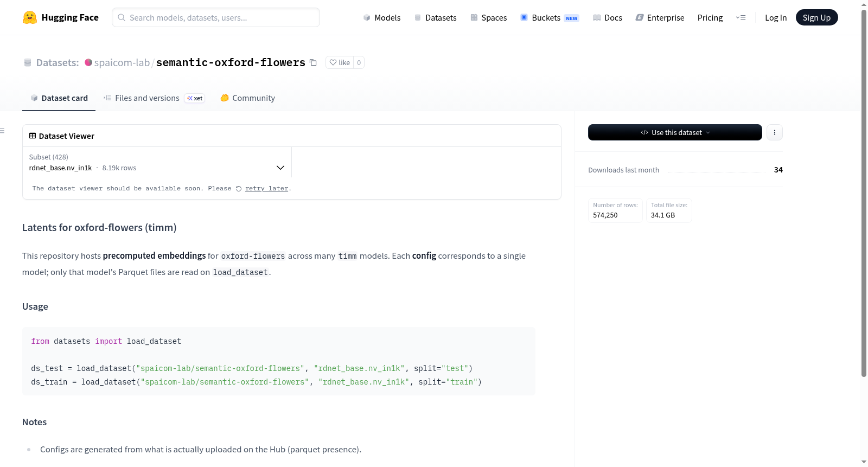Focus the search models, datasets, users field
The width and height of the screenshot is (868, 467).
coord(216,17)
